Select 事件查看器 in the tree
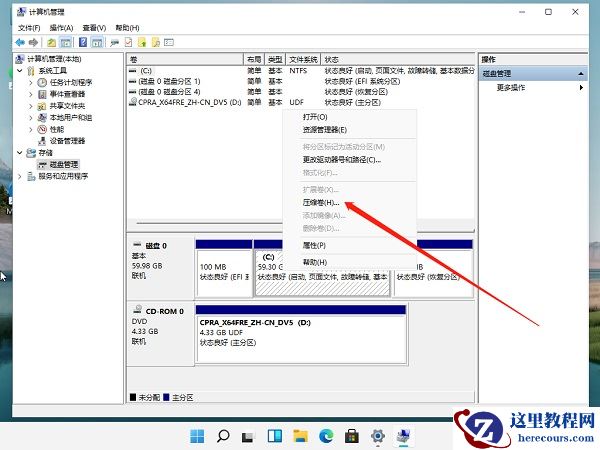The image size is (600, 450). click(67, 94)
